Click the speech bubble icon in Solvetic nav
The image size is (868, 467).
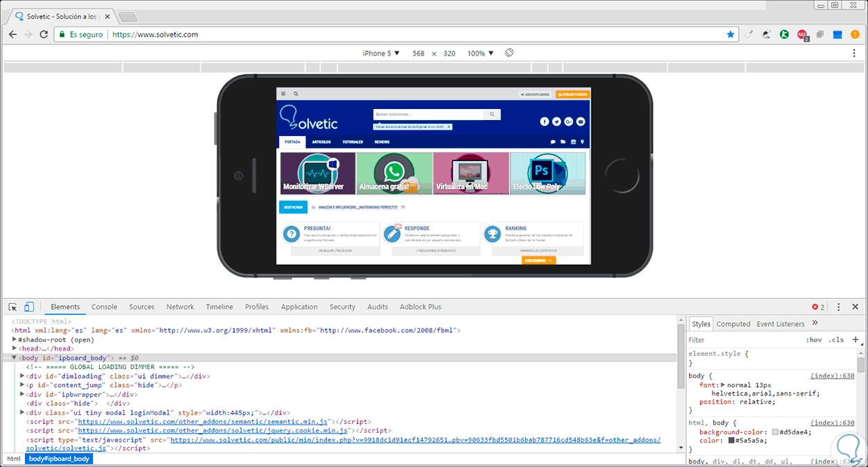pos(553,142)
